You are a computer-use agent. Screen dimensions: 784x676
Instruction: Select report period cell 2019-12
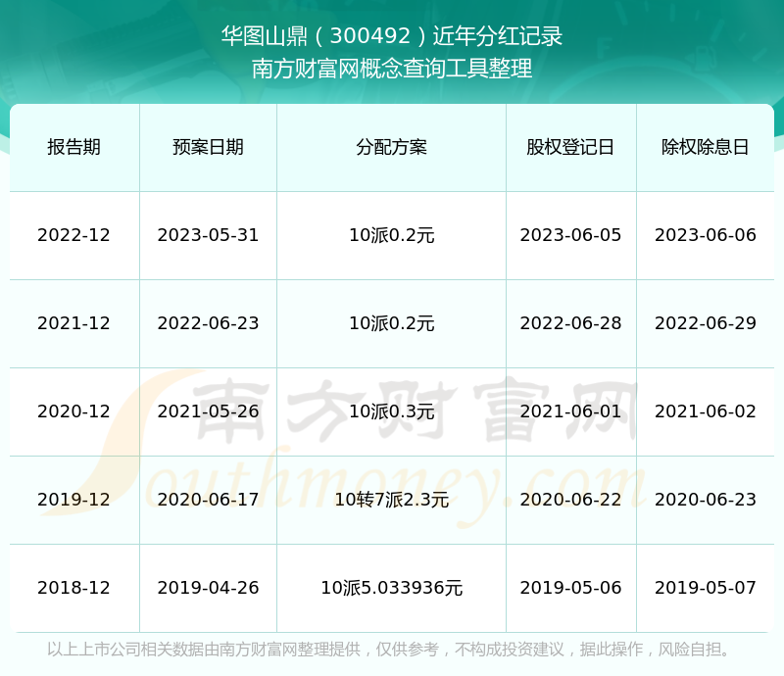coord(74,499)
